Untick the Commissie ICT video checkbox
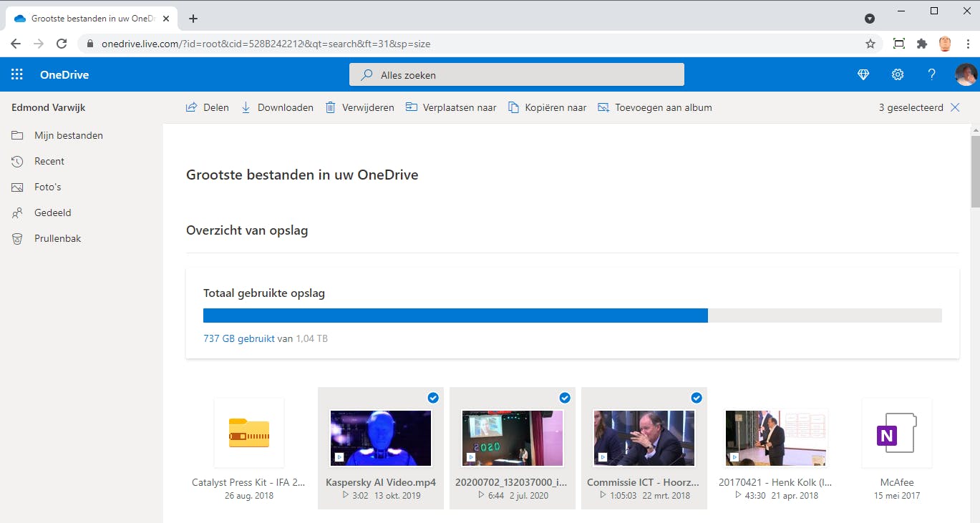Viewport: 980px width, 523px height. click(x=697, y=398)
